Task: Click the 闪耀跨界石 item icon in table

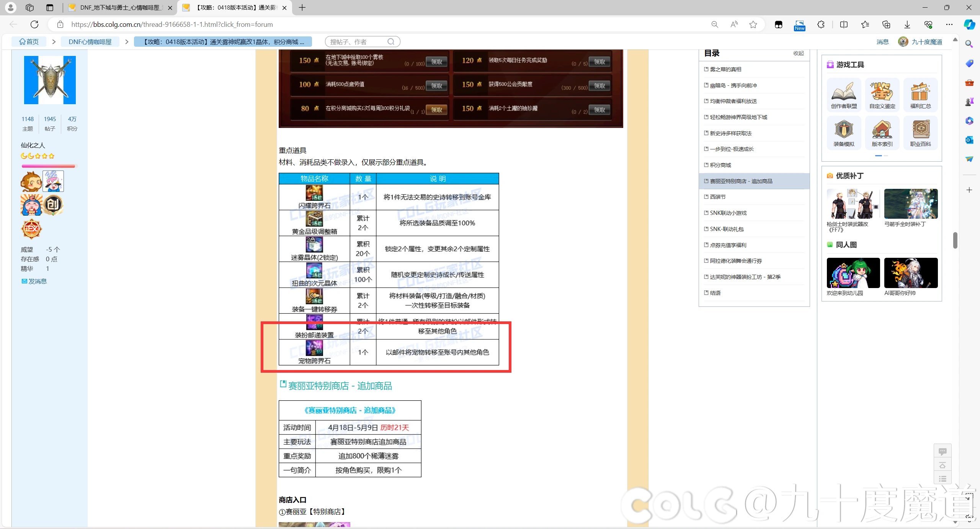Action: point(314,193)
